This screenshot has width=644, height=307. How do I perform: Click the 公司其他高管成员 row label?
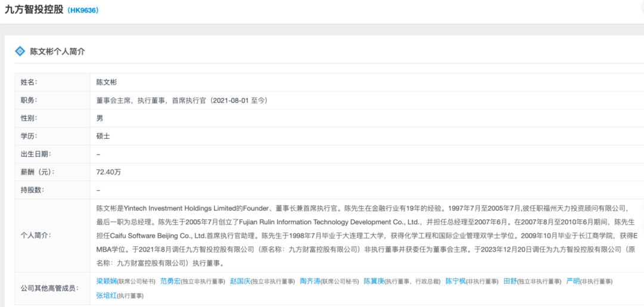49,288
